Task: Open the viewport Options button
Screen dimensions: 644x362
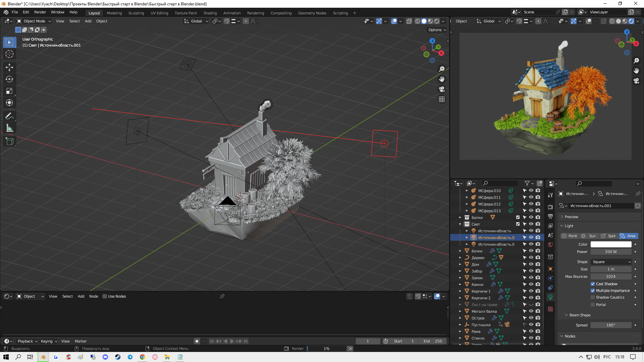Action: 437,30
